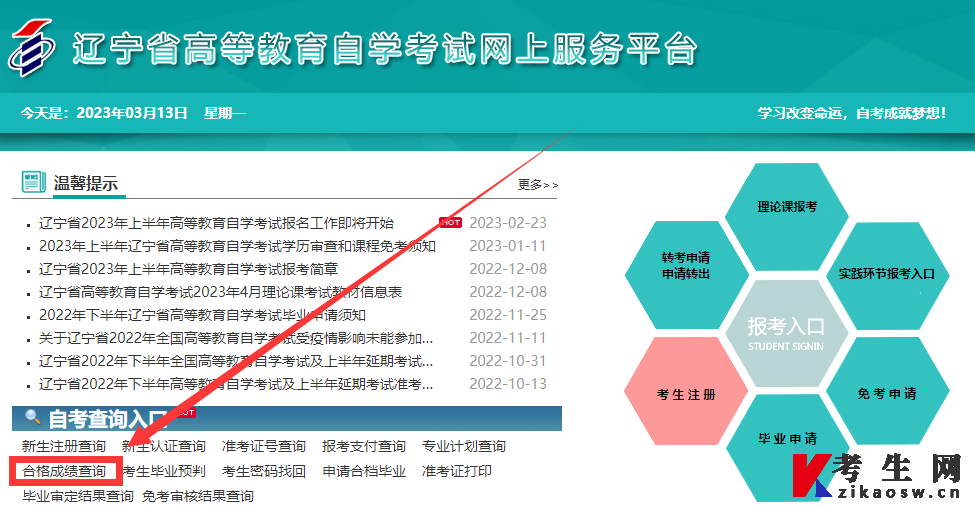Open the 实践环节报考入口 hexagon
This screenshot has width=975, height=511.
(x=887, y=276)
